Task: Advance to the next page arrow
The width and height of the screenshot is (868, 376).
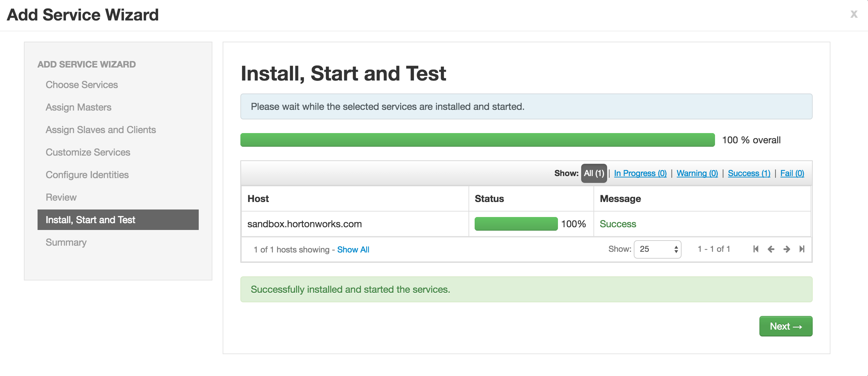Action: 786,249
